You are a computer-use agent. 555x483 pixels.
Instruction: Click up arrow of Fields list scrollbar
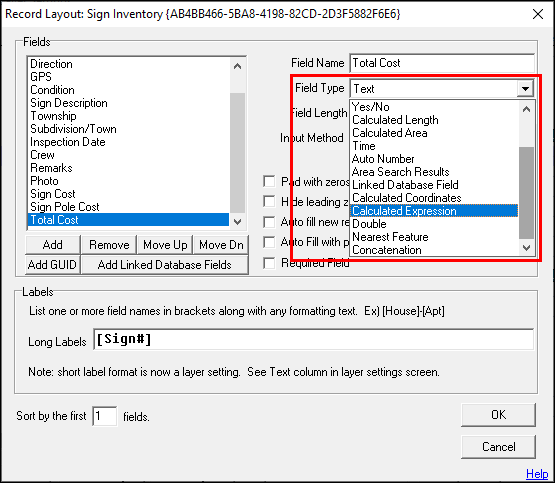tap(238, 66)
